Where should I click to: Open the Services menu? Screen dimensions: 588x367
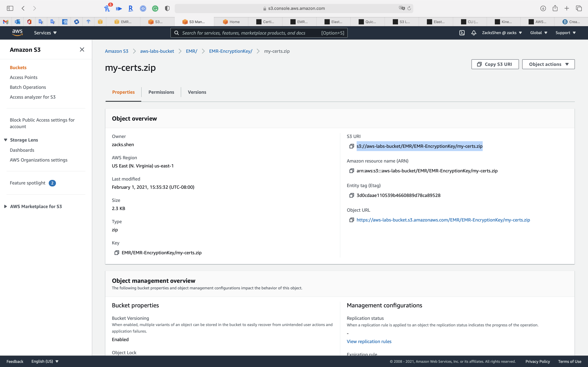45,33
